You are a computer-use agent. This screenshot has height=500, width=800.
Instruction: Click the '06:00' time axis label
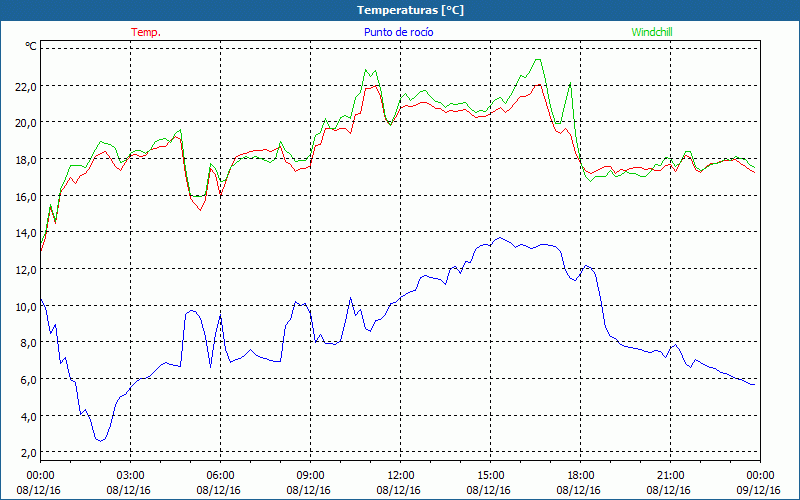[x=220, y=476]
